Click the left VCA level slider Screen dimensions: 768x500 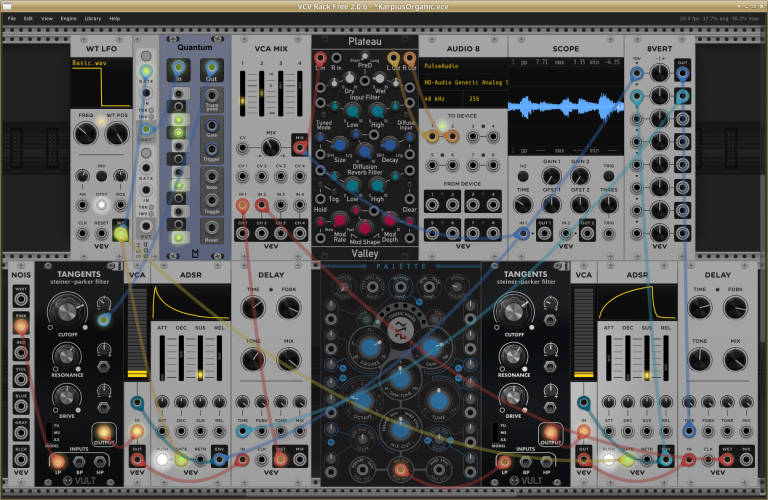click(137, 333)
